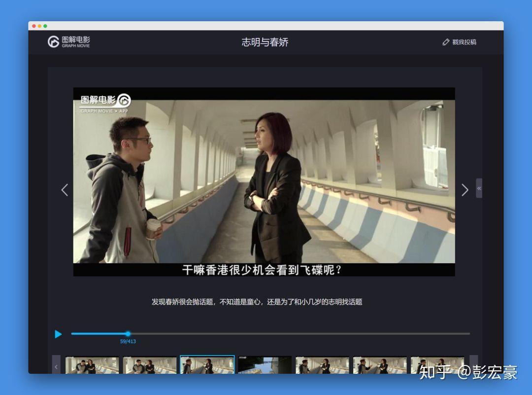Start slideshow with the play button
This screenshot has width=532, height=395.
(58, 334)
